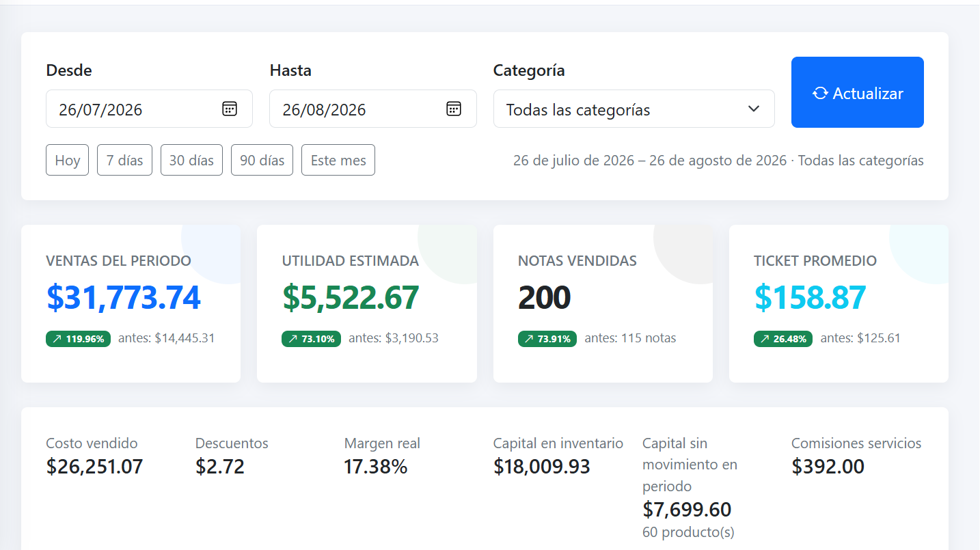Click the 119.96% growth badge
This screenshot has height=550, width=980.
coord(78,339)
